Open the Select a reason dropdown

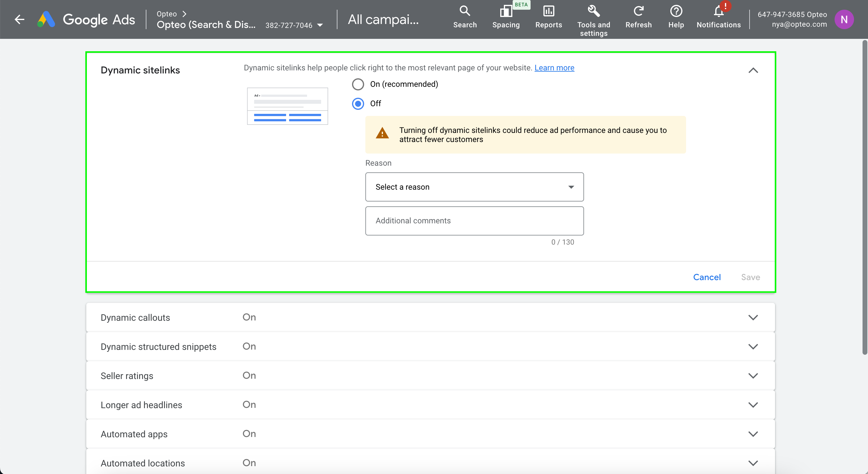point(474,187)
